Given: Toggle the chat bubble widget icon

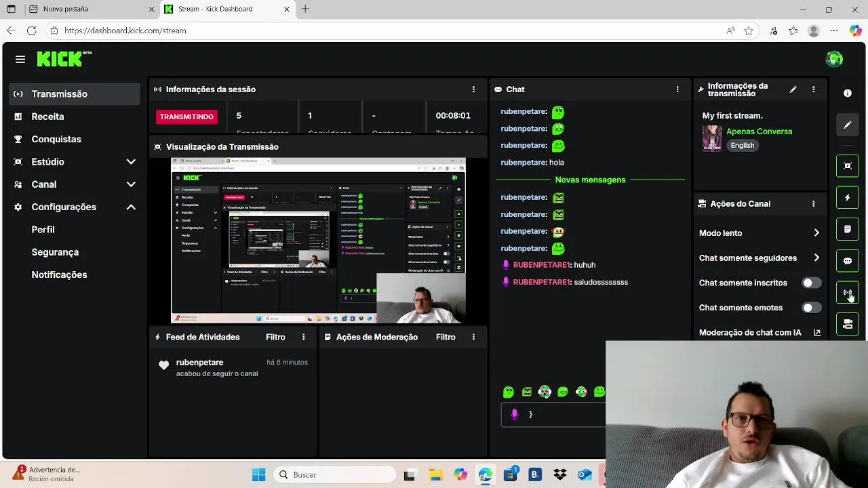Looking at the screenshot, I should 847,261.
